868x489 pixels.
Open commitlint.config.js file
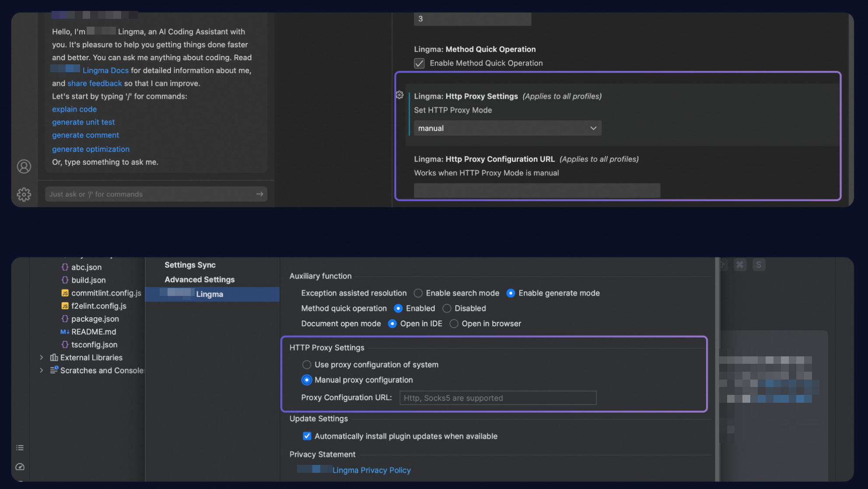coord(106,293)
